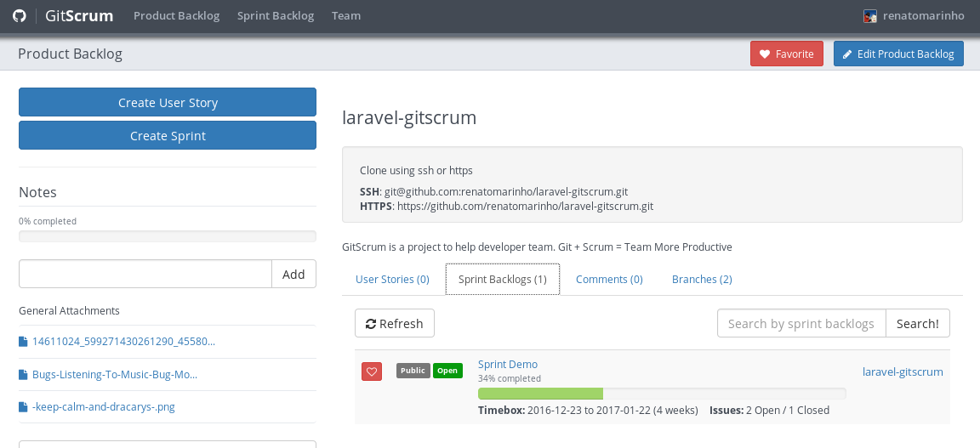
Task: Refresh the sprint backlogs list
Action: [395, 324]
